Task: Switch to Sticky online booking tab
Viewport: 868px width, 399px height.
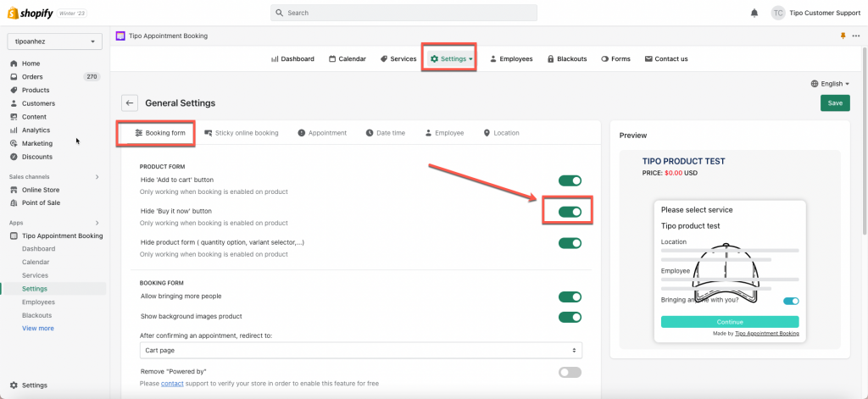Action: [x=242, y=133]
